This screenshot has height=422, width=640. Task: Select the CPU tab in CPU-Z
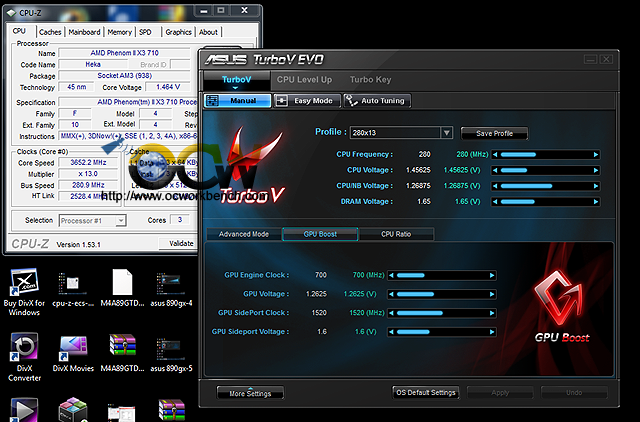(x=19, y=31)
